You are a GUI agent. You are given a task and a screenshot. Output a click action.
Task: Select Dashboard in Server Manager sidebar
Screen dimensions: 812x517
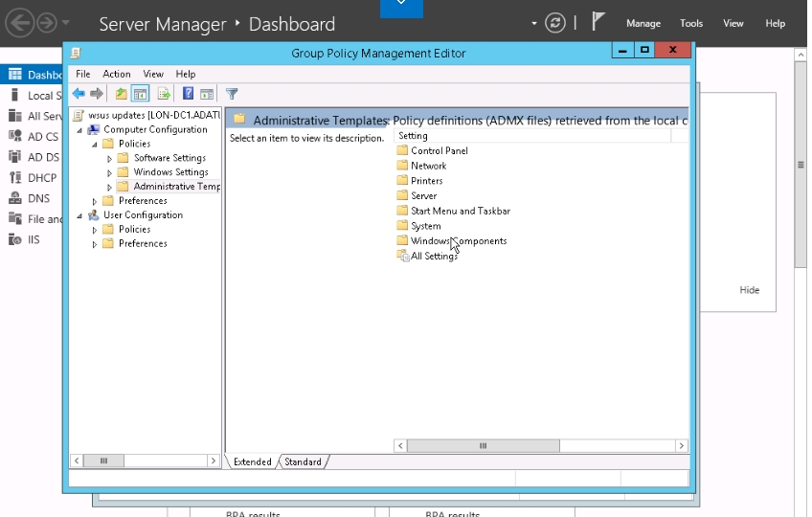tap(31, 75)
